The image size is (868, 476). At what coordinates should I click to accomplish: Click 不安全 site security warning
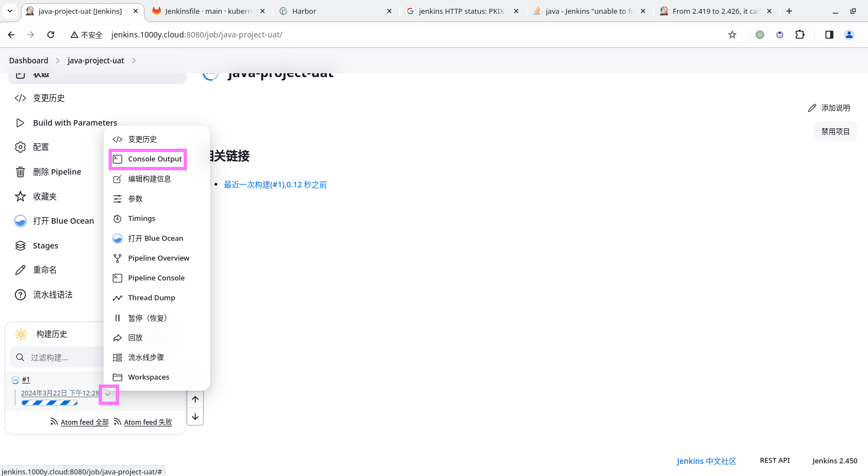87,35
